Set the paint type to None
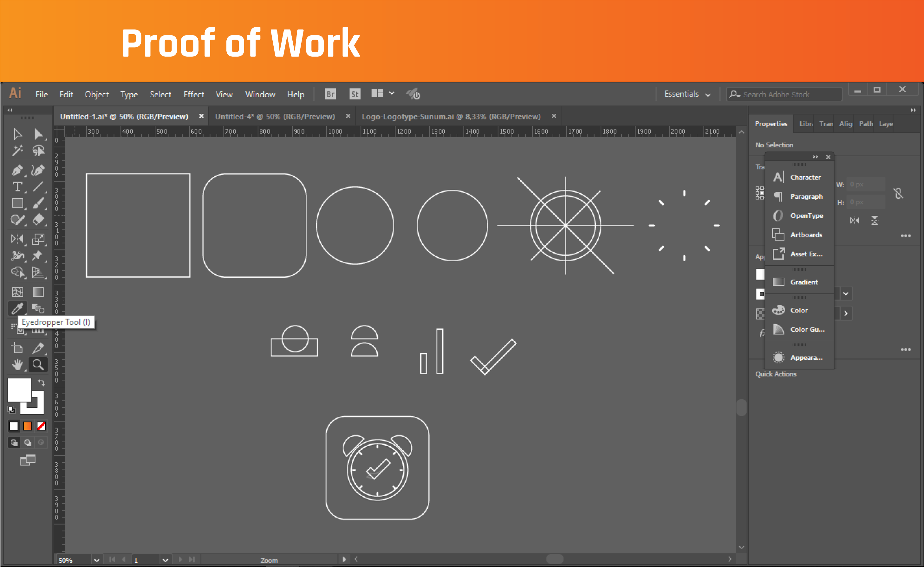924x567 pixels. pos(41,426)
